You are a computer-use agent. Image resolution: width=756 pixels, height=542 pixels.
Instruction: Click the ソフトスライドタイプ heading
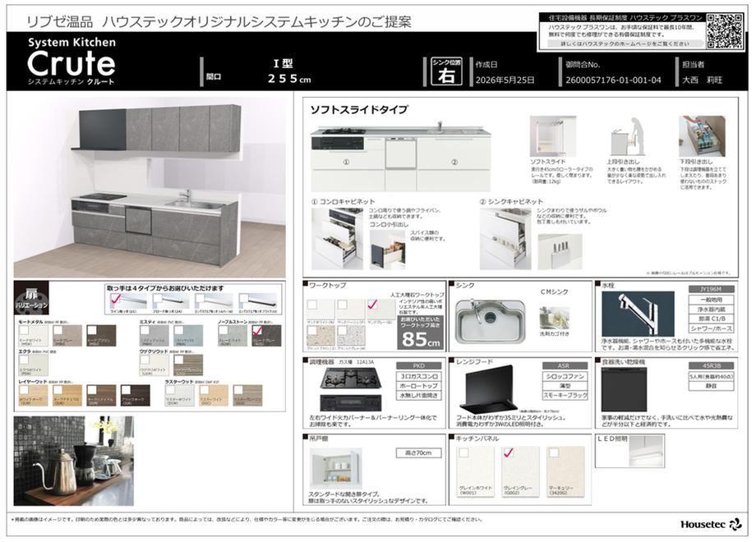359,110
